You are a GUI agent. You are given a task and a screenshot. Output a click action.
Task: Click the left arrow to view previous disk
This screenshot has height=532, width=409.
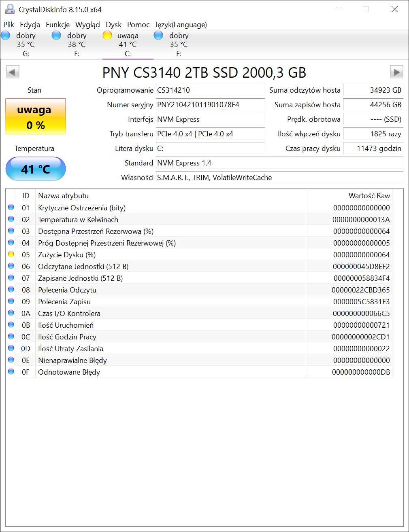point(12,72)
